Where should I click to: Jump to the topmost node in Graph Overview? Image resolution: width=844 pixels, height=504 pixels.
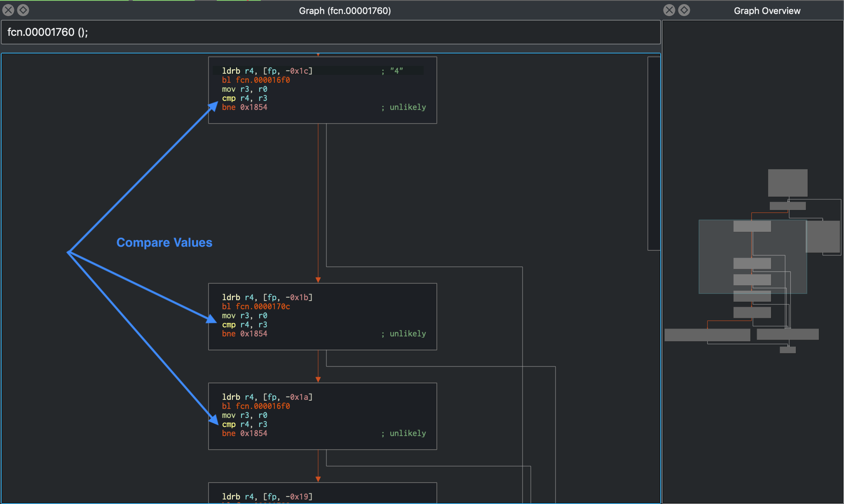(788, 182)
